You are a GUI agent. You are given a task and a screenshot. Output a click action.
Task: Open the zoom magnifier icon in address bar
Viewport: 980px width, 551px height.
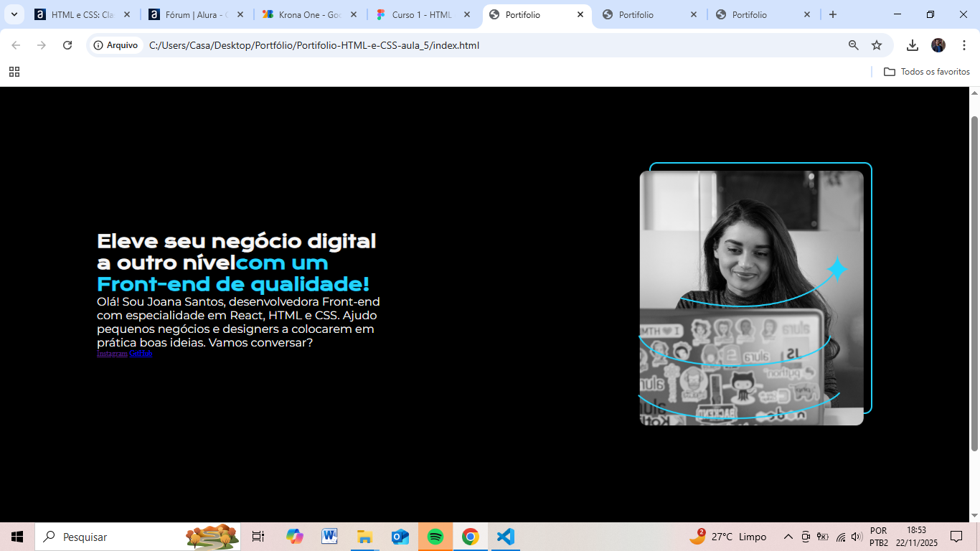pos(854,45)
